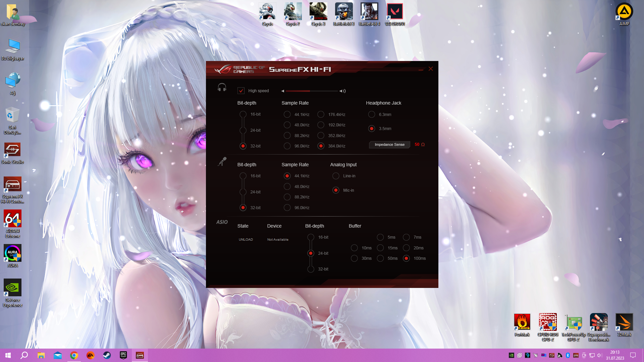Set the ASIO buffer to 10ms

(354, 248)
